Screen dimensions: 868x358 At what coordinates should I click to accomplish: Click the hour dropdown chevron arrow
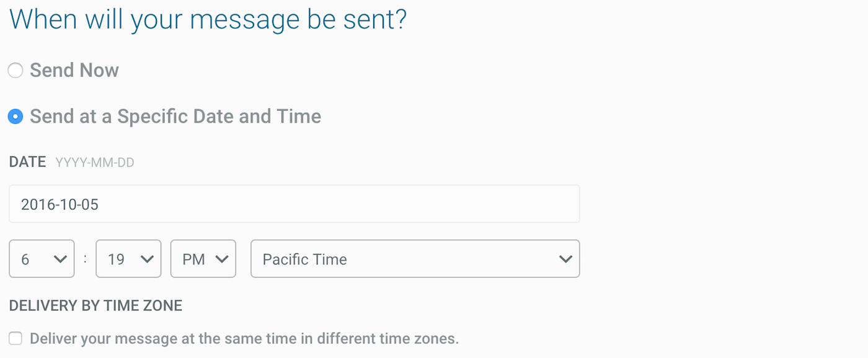point(61,259)
